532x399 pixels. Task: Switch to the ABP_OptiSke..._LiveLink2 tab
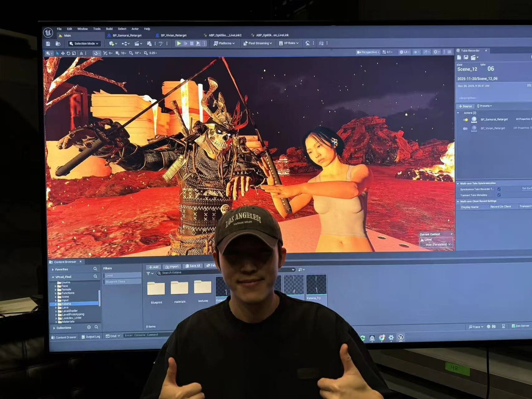click(x=223, y=35)
